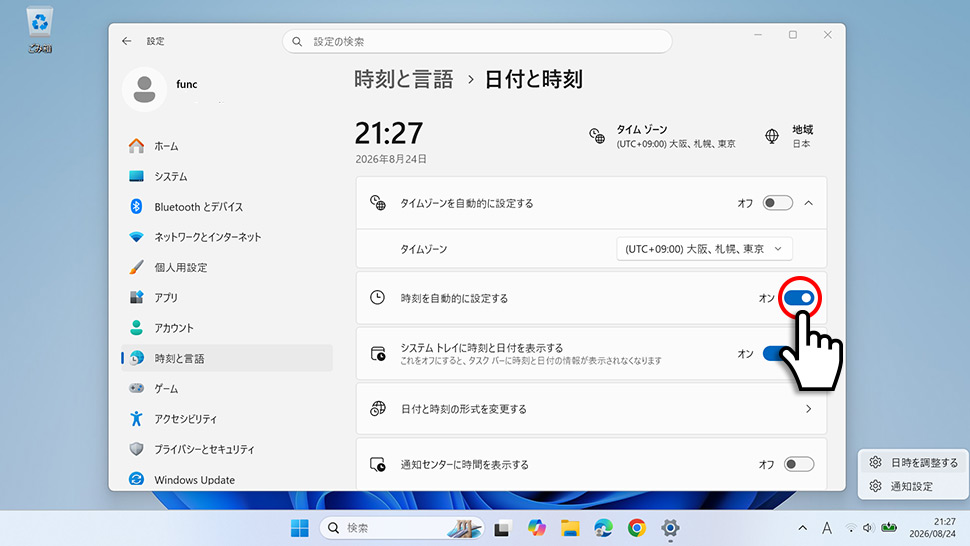Click the アカウント person icon

(136, 328)
